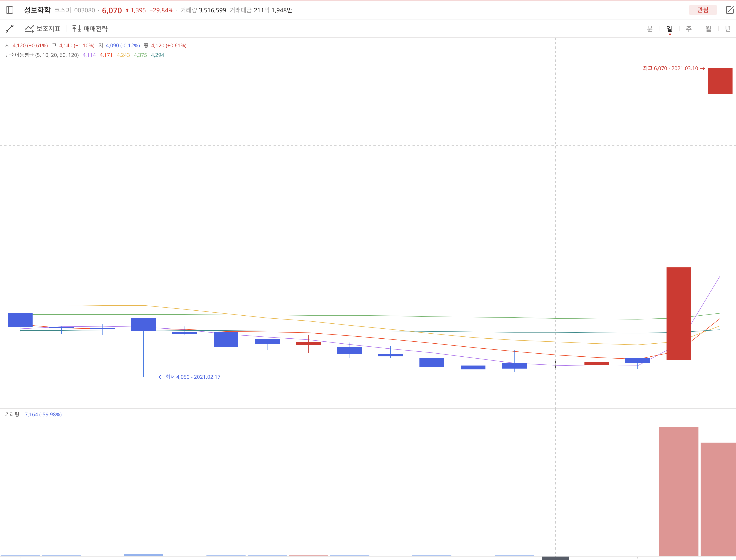Switch chart to 분 minute interval

click(650, 29)
